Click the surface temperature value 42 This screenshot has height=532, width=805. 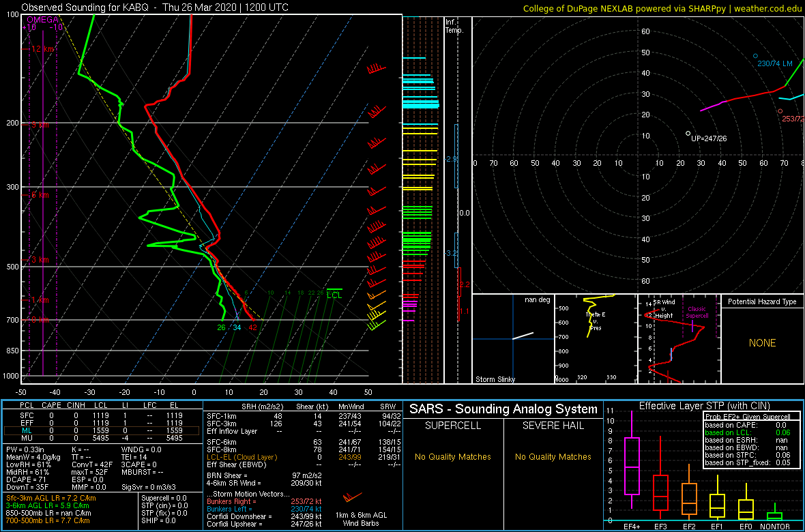pyautogui.click(x=252, y=327)
